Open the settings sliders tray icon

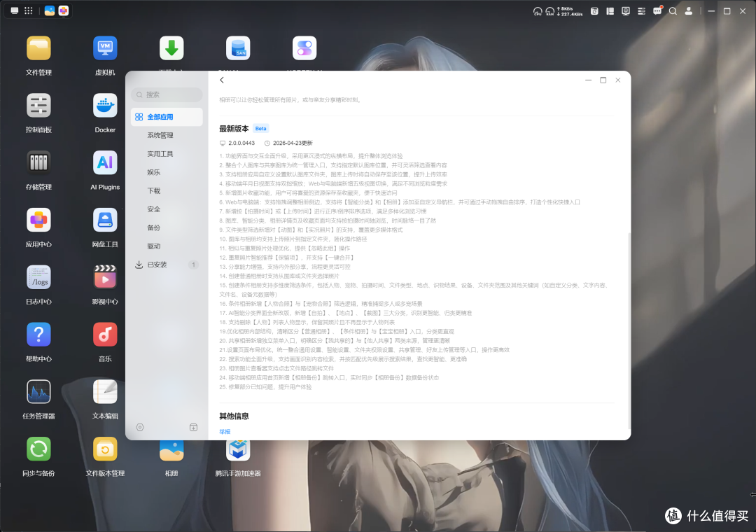641,10
